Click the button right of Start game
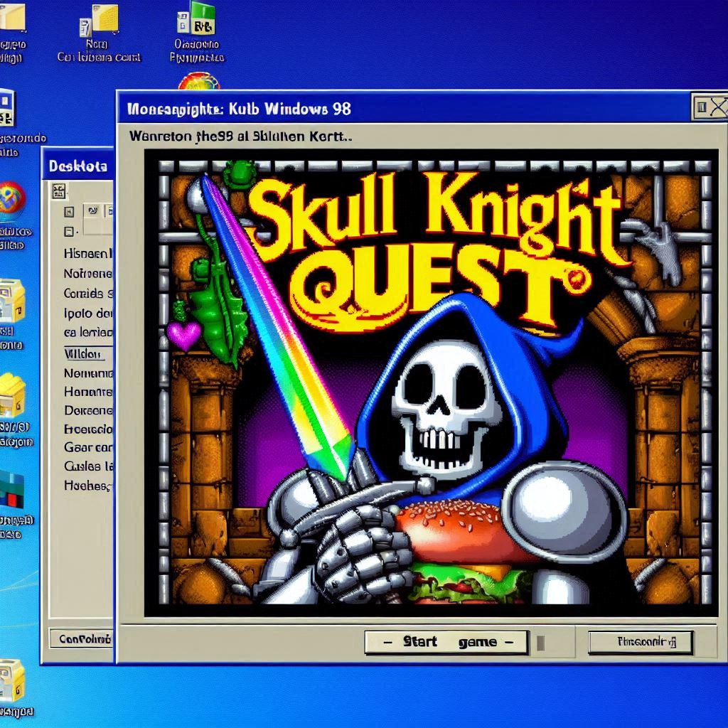 point(641,642)
